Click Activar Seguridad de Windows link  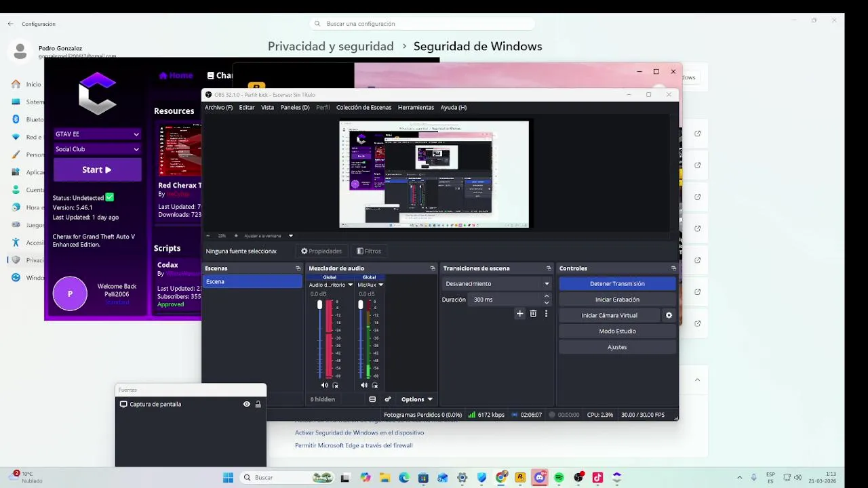tap(359, 432)
